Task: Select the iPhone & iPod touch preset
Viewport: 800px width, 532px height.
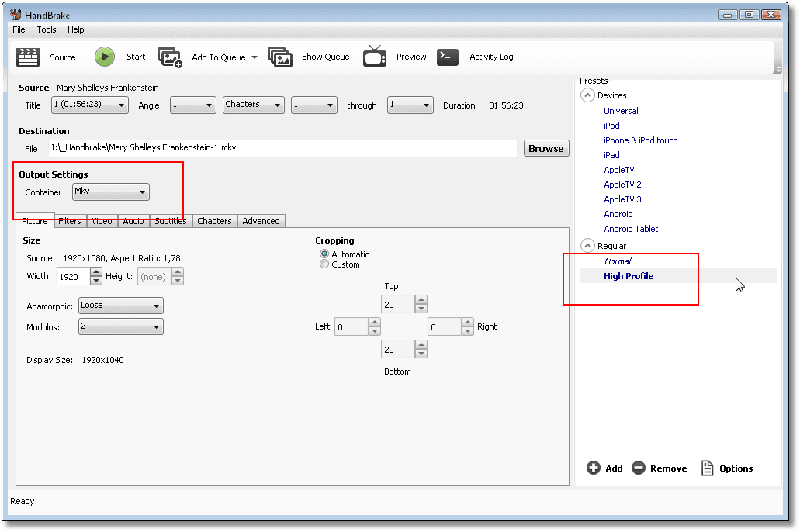Action: (x=641, y=140)
